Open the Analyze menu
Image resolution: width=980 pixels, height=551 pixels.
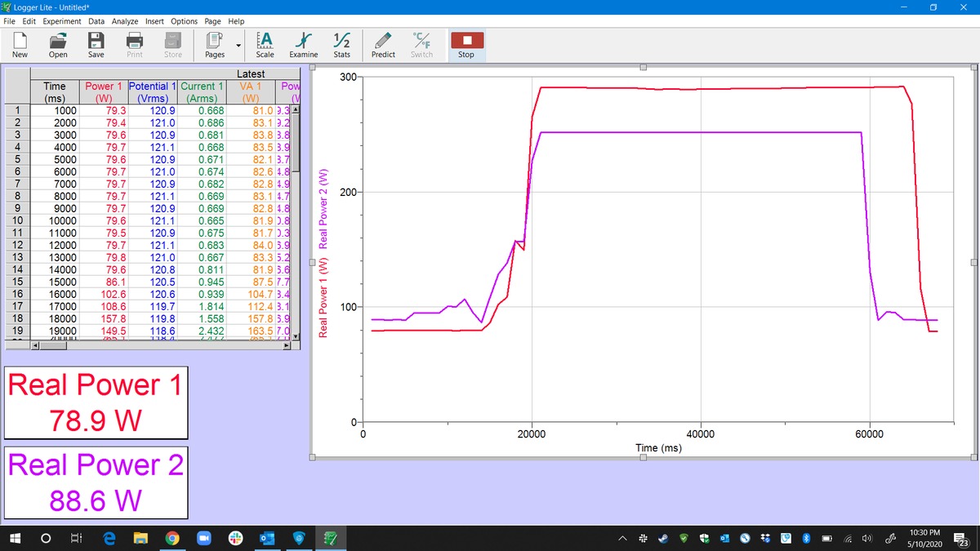(125, 21)
